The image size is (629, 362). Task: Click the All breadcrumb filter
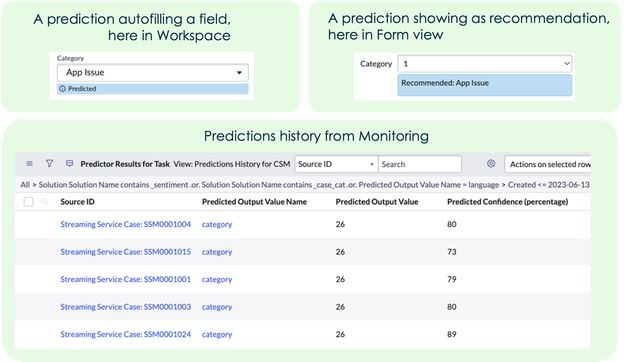click(x=25, y=185)
